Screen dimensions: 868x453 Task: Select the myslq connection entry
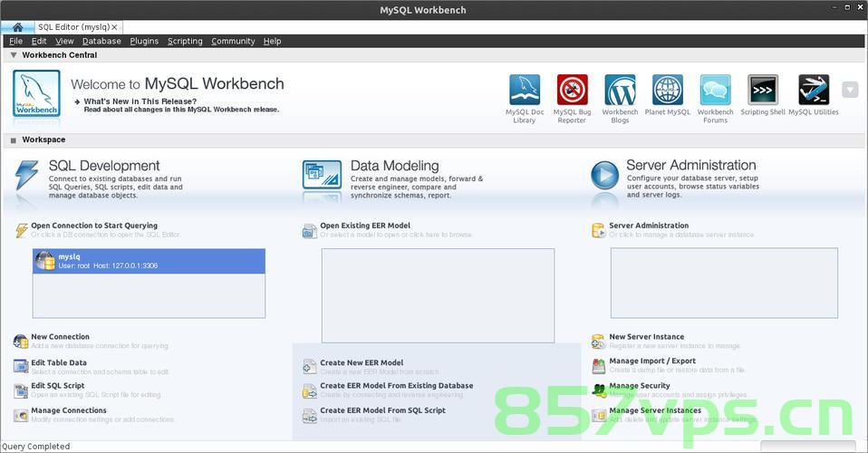click(x=149, y=261)
